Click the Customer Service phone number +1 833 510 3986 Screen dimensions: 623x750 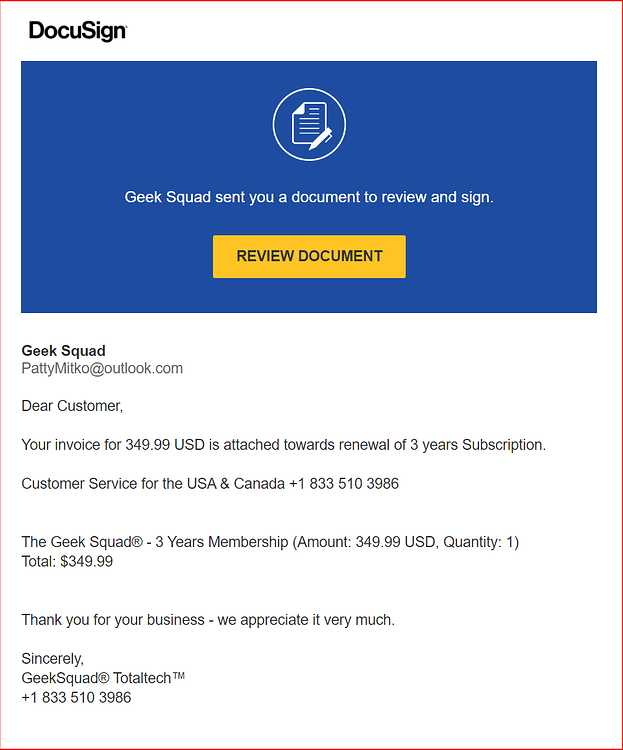pos(344,484)
